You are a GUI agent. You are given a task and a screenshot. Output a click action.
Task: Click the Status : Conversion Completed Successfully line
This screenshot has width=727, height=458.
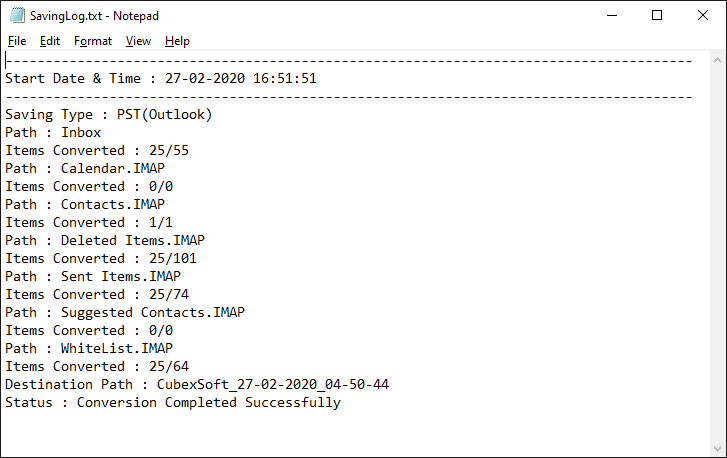coord(173,402)
